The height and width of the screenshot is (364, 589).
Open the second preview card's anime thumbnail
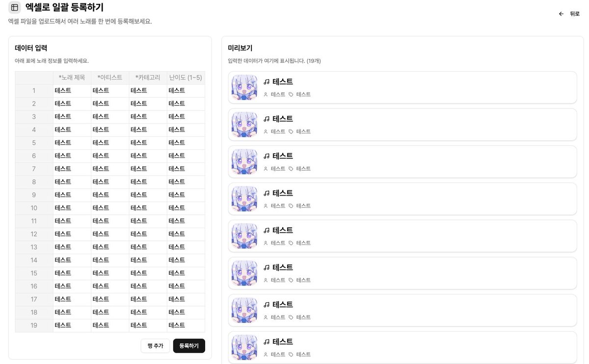(244, 125)
